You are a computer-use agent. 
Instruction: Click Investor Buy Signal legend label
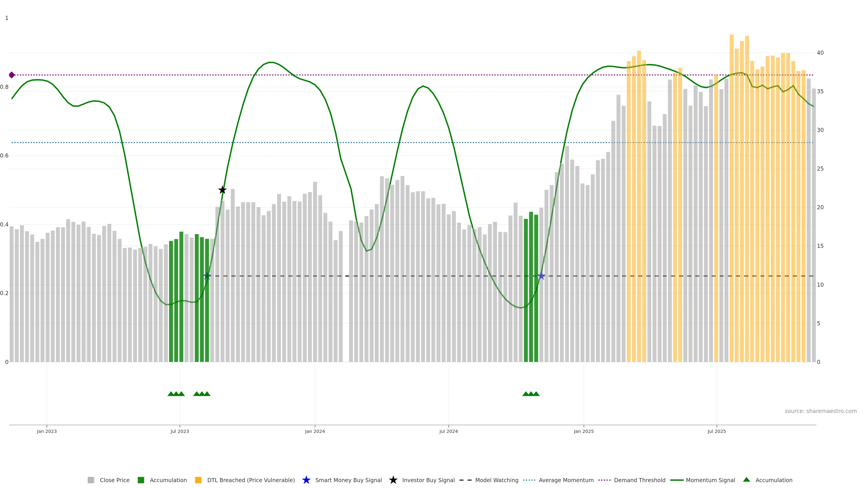pos(428,480)
